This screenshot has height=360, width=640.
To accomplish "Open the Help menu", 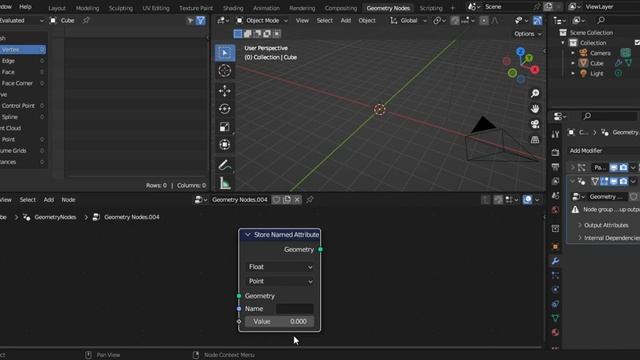I will point(25,7).
